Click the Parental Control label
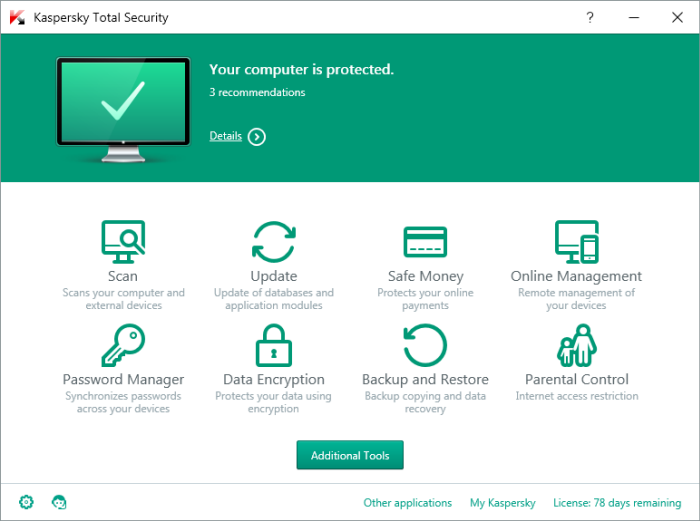This screenshot has width=700, height=521. 576,379
